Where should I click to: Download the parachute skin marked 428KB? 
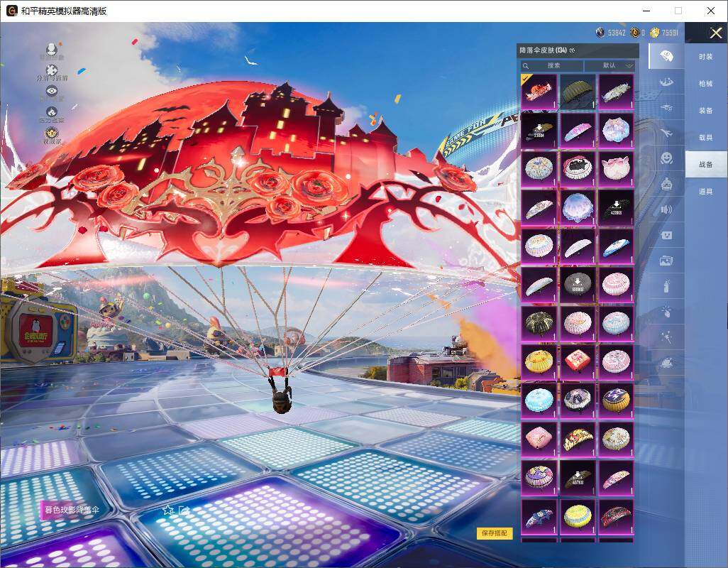point(616,207)
